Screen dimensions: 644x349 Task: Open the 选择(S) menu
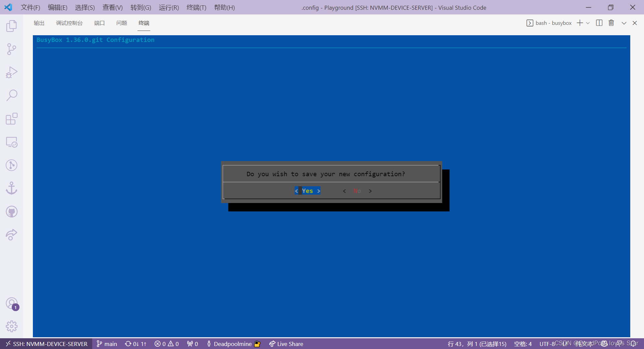pyautogui.click(x=85, y=7)
